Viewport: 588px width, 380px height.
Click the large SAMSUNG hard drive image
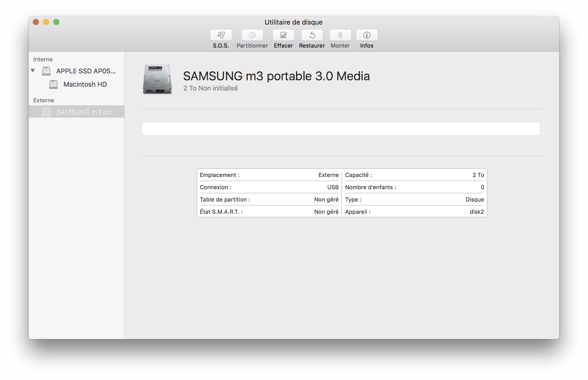[x=157, y=79]
